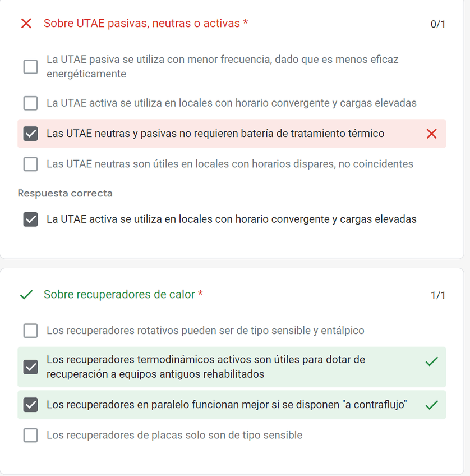Click checkbox under Respuesta correcta section

[x=31, y=219]
